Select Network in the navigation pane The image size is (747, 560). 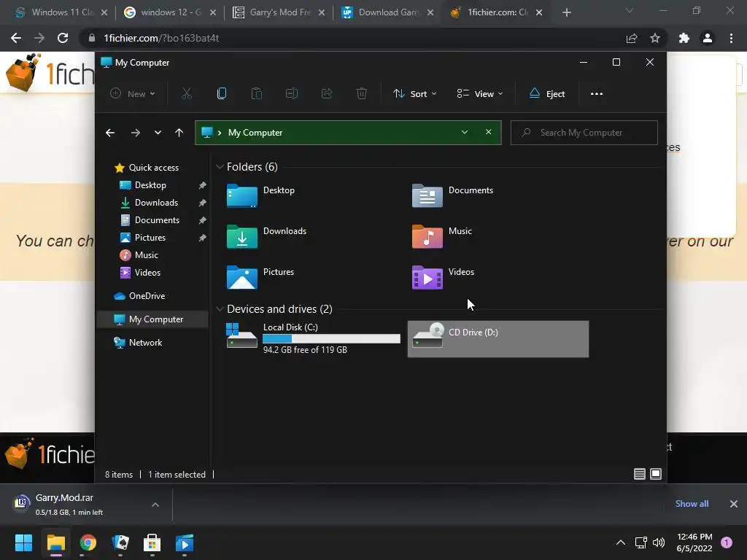(145, 343)
